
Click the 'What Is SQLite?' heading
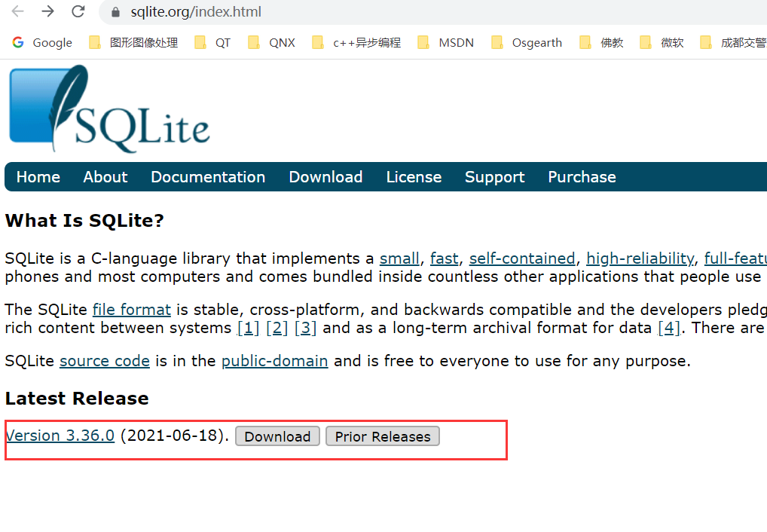coord(84,221)
